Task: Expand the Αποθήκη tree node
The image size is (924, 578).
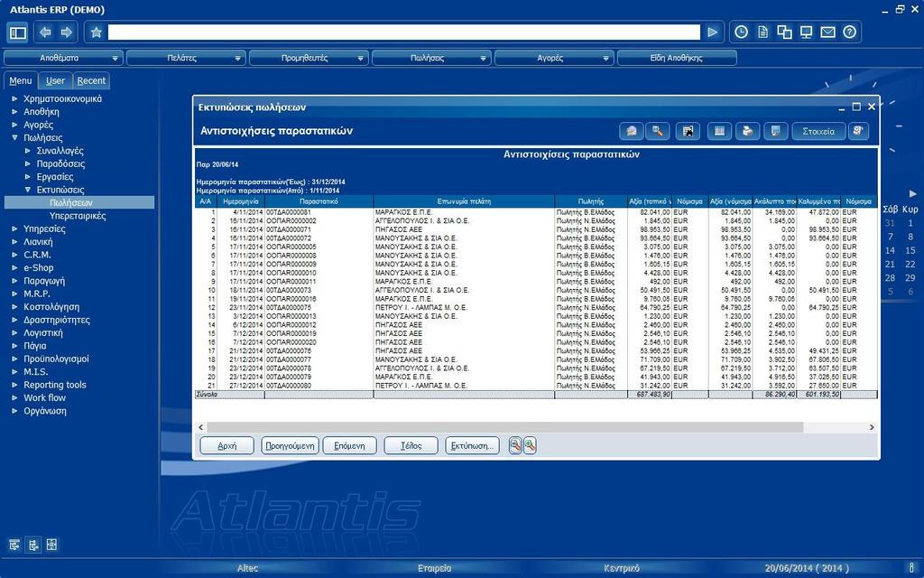Action: [14, 111]
